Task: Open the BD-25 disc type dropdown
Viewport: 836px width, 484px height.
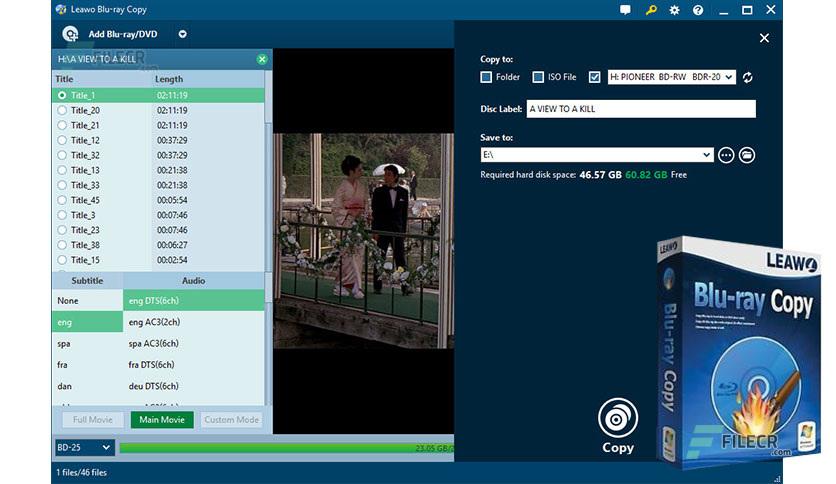Action: pos(84,447)
